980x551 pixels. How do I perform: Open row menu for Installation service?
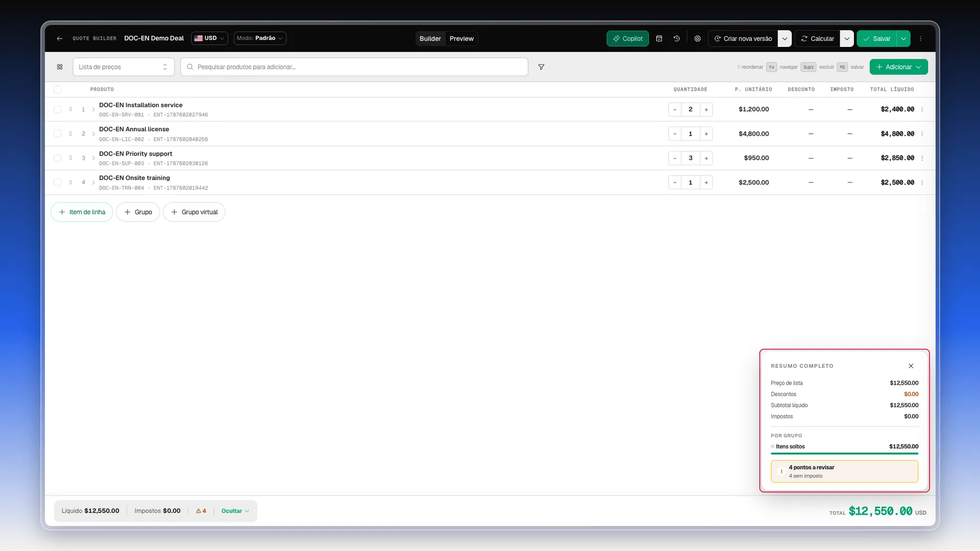(922, 109)
